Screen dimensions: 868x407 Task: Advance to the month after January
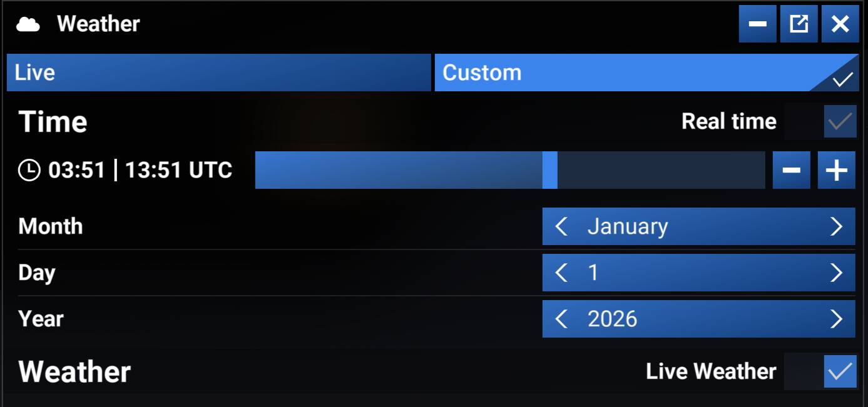836,226
